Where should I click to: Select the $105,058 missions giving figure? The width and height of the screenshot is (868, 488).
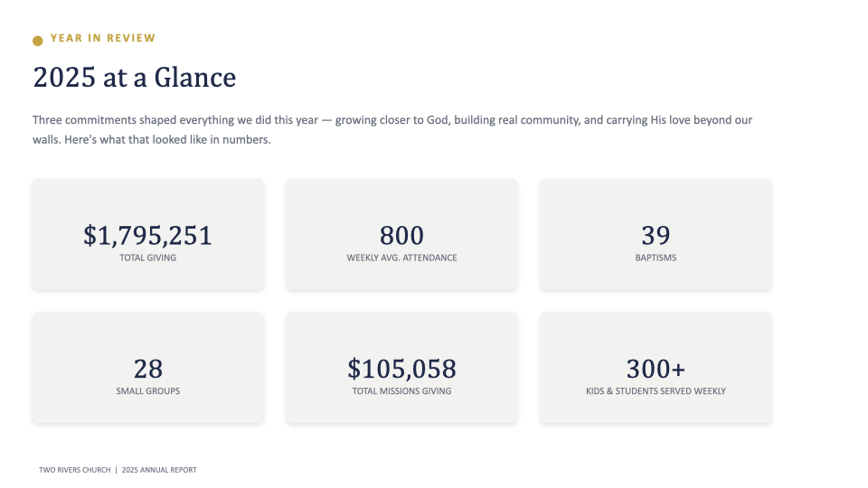coord(401,369)
